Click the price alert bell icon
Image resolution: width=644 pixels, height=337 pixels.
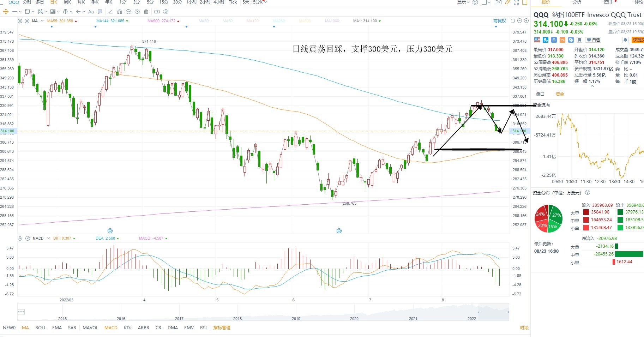click(x=625, y=40)
